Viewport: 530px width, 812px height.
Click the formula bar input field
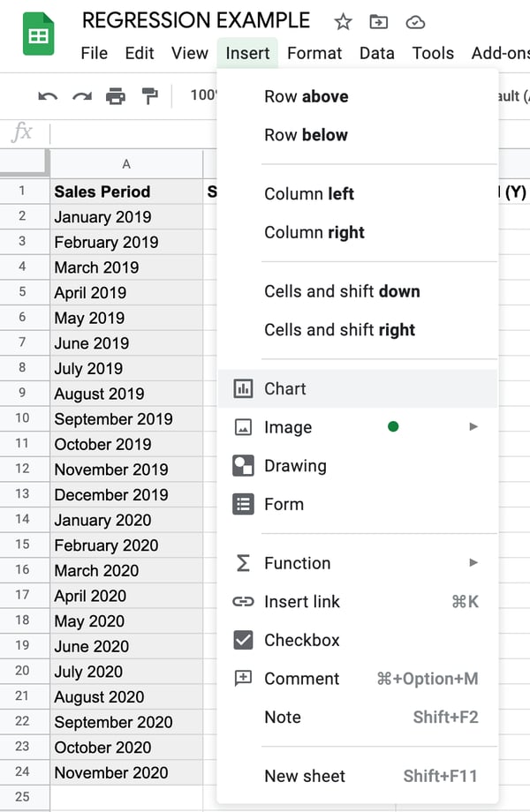tap(132, 133)
